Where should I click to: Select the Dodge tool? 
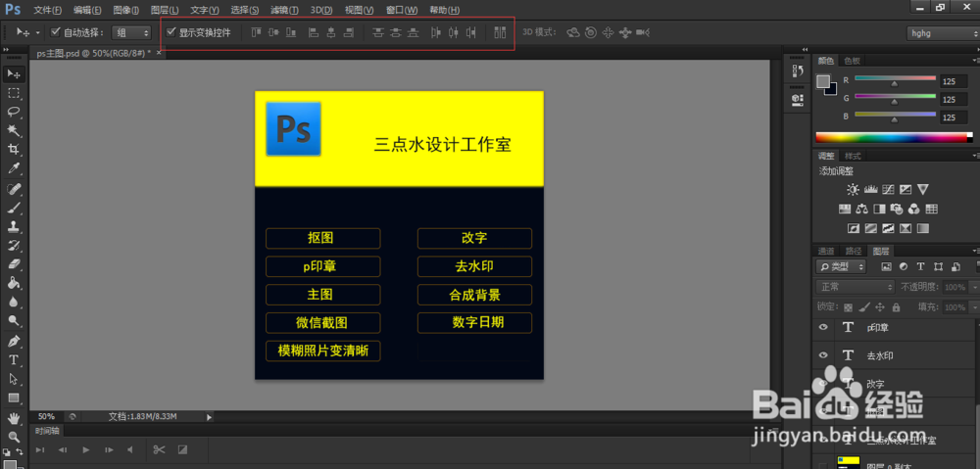point(13,320)
